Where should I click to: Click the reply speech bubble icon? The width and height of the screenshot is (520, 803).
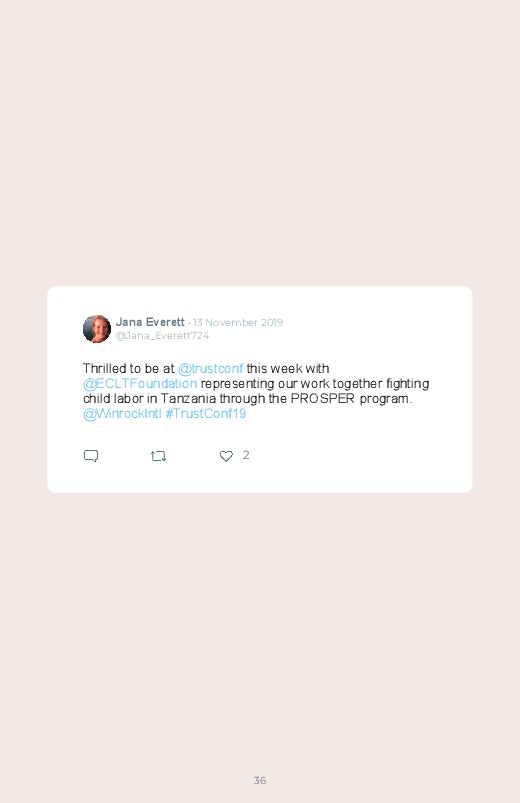[x=91, y=456]
